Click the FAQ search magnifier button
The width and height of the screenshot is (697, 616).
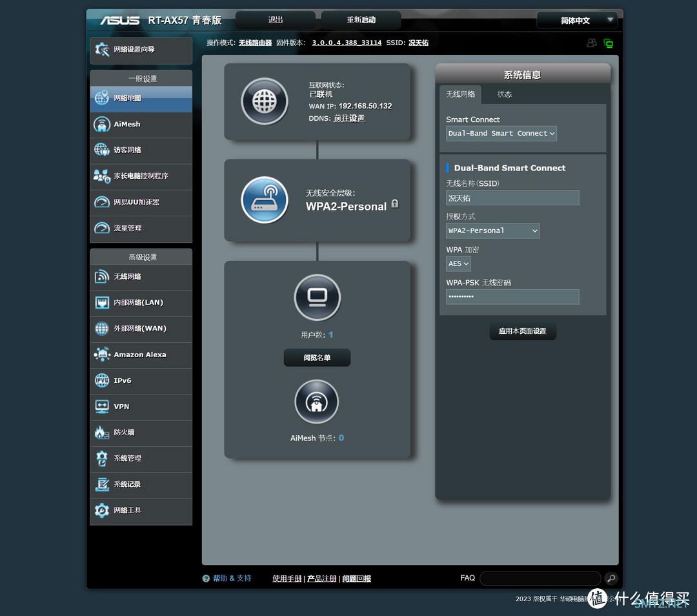[x=611, y=578]
